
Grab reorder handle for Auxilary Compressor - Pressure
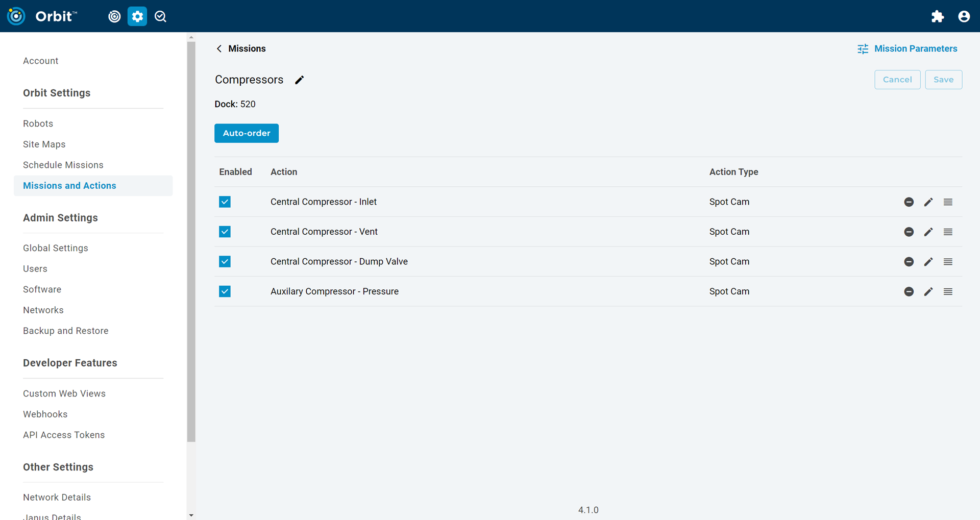(x=948, y=291)
